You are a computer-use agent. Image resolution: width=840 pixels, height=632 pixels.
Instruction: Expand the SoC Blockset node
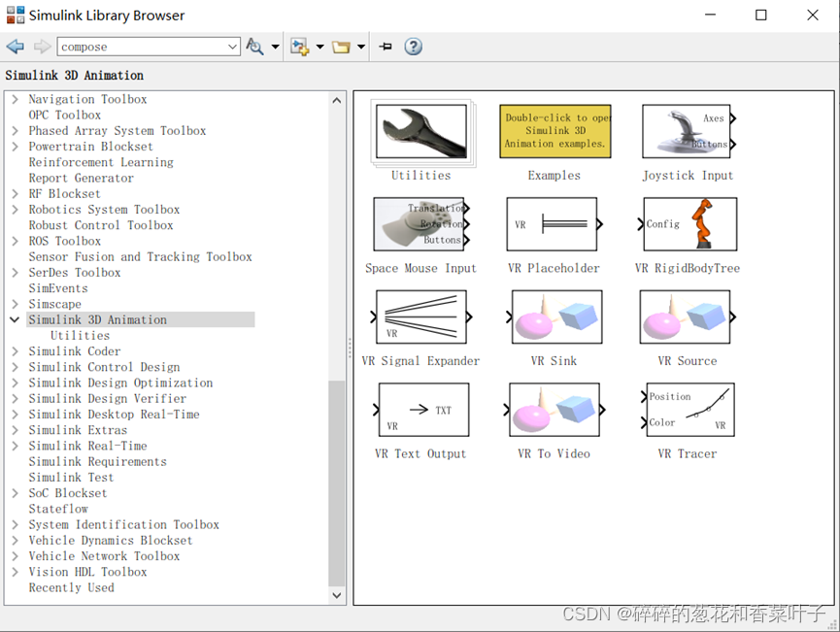[15, 493]
